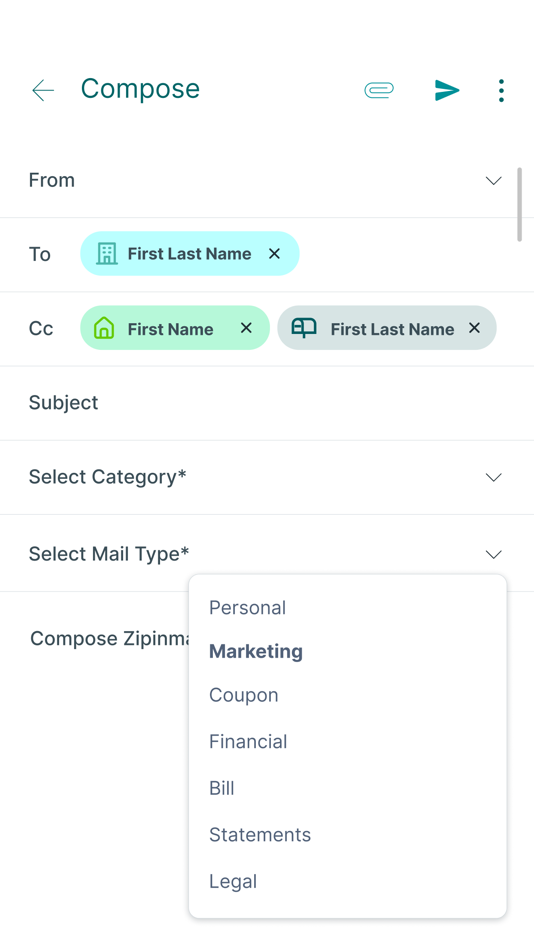Open the Select Category dropdown chevron
534x950 pixels.
494,477
